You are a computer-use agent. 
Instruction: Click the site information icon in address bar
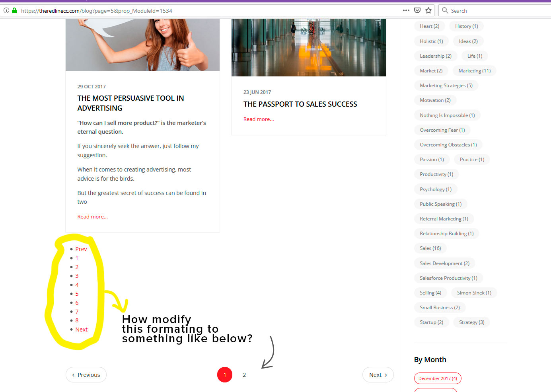point(6,11)
